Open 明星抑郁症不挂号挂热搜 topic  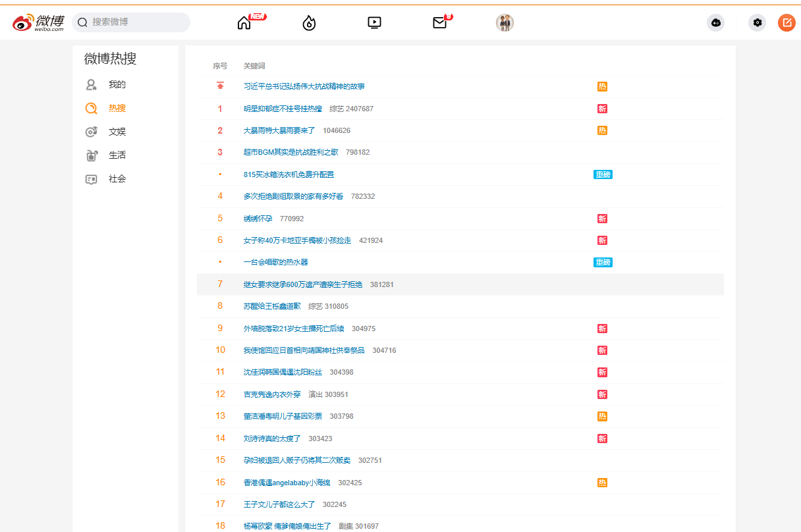coord(283,109)
